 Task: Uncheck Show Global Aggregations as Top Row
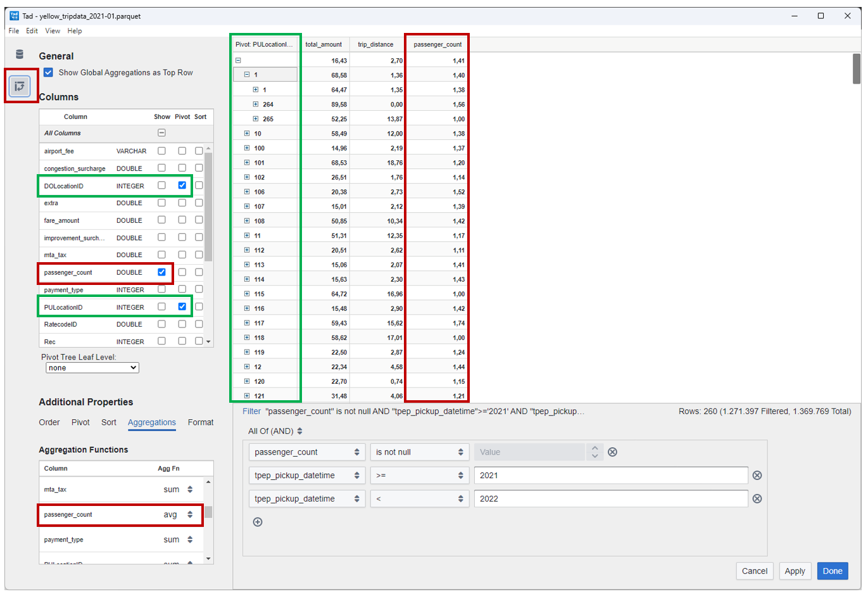click(49, 72)
